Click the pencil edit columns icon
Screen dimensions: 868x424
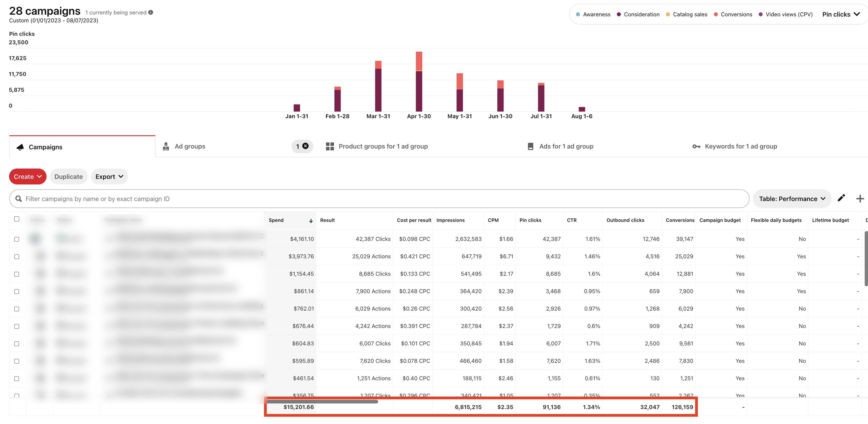[x=841, y=198]
